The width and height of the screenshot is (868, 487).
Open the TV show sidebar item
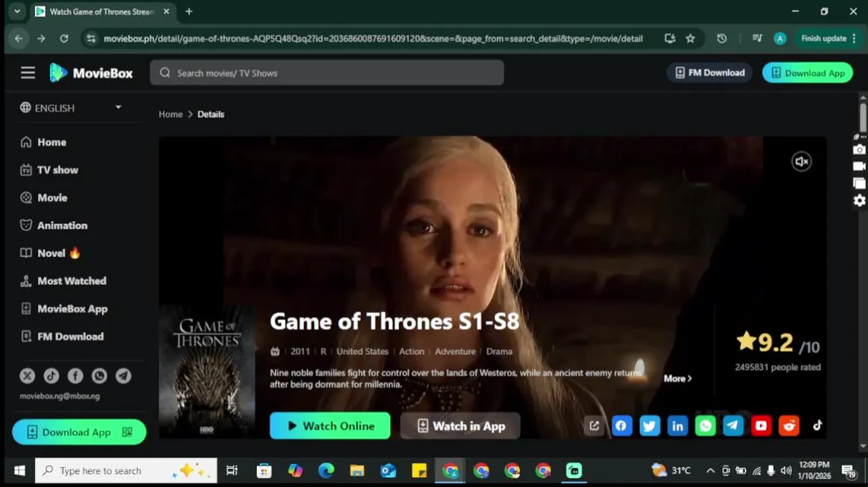point(49,170)
